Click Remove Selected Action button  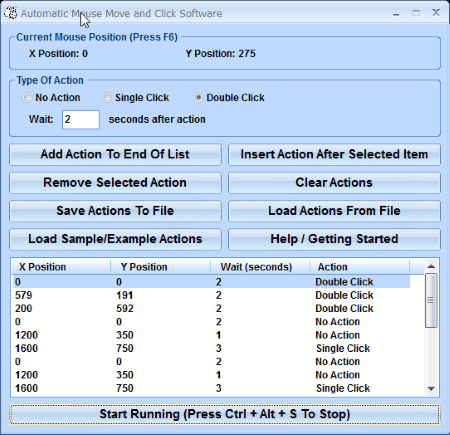[x=115, y=183]
